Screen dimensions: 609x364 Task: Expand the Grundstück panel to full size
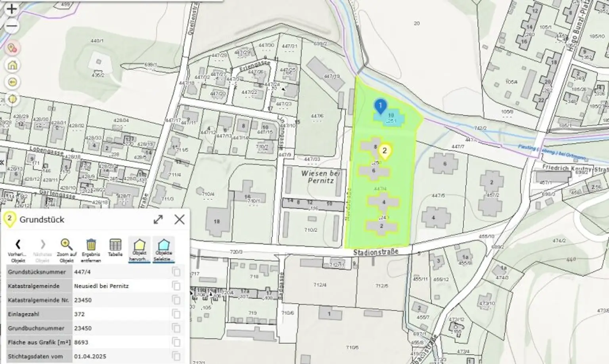pos(158,219)
